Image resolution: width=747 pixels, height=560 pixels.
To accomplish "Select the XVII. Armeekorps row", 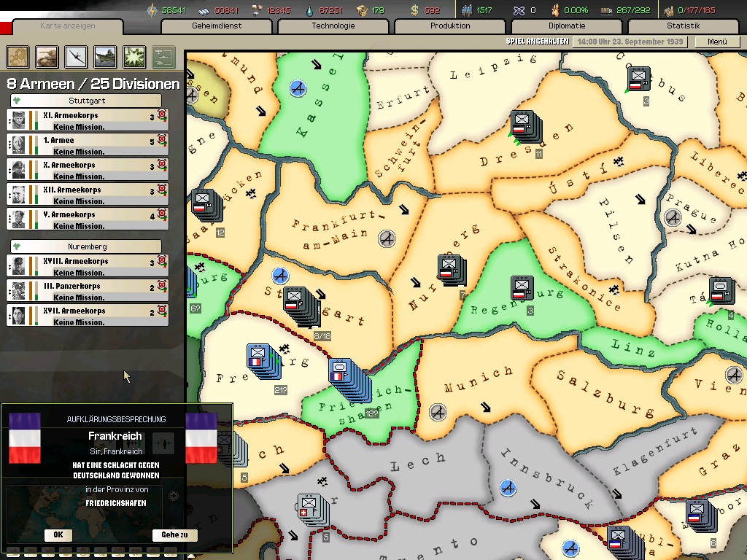I will click(88, 315).
